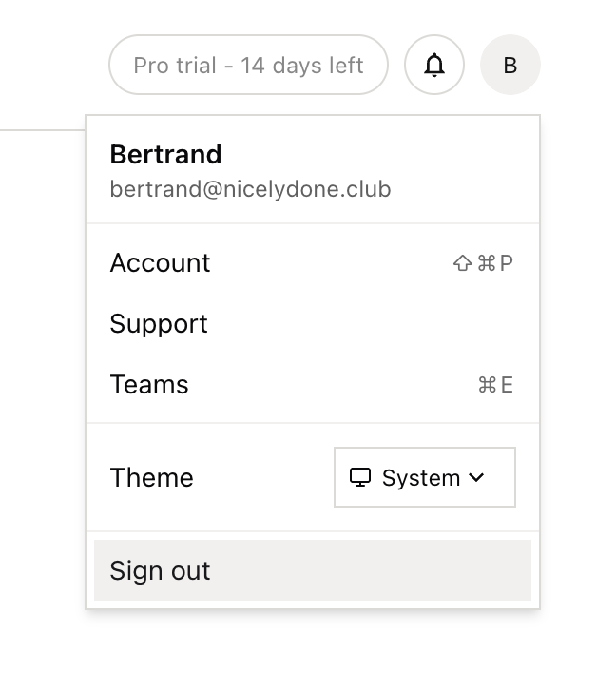This screenshot has width=616, height=690.
Task: Click the command-E shortcut hint
Action: coord(495,385)
